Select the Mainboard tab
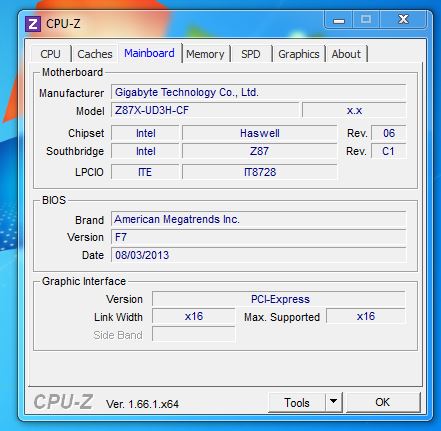The image size is (441, 431). (x=149, y=53)
